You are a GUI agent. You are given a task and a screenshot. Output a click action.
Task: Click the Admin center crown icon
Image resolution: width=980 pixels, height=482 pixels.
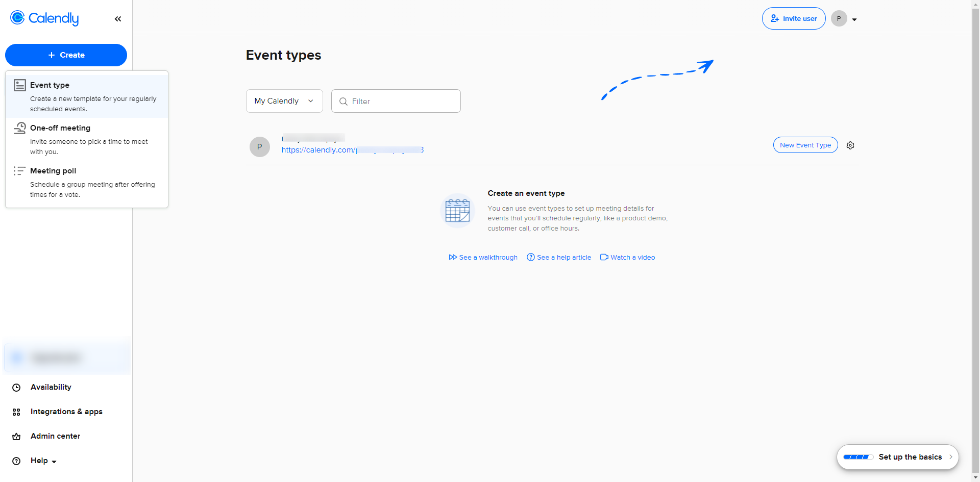[16, 437]
